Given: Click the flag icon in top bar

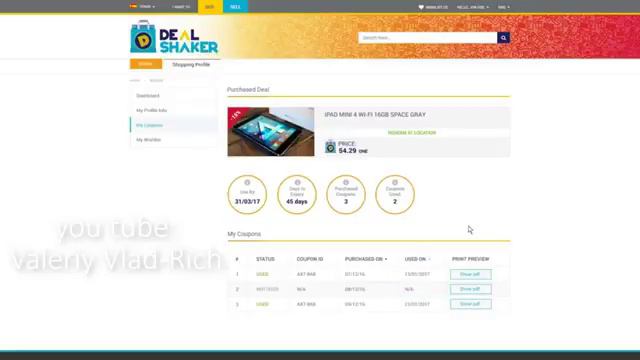Looking at the screenshot, I should click(x=133, y=7).
